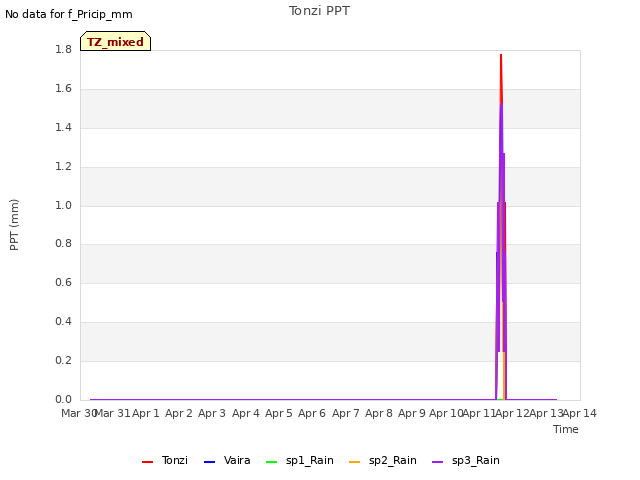Click the Apr 4 x-axis tick label
The height and width of the screenshot is (480, 640).
[246, 413]
